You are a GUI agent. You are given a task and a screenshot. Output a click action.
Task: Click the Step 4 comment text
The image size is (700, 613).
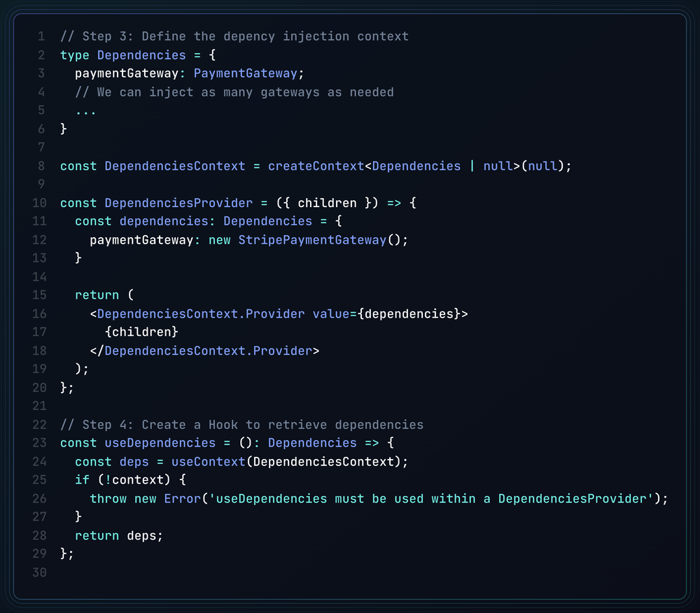click(x=242, y=425)
